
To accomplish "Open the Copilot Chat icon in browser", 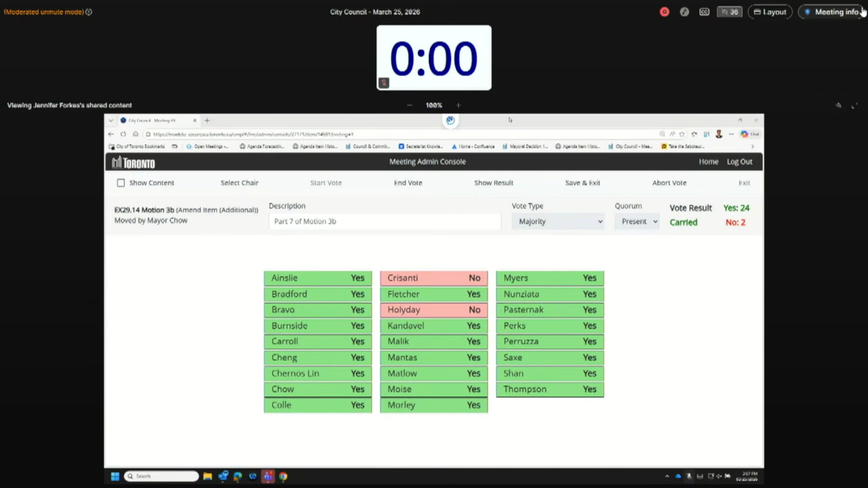I will pos(750,134).
